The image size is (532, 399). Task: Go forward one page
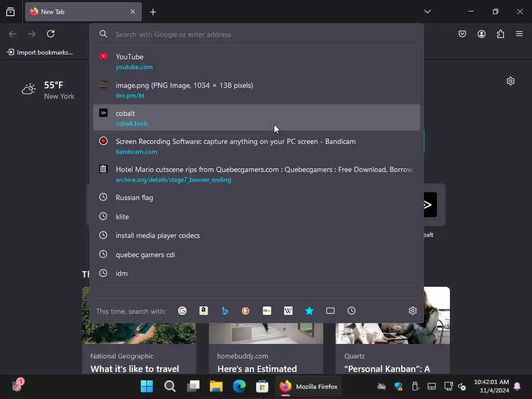[32, 34]
